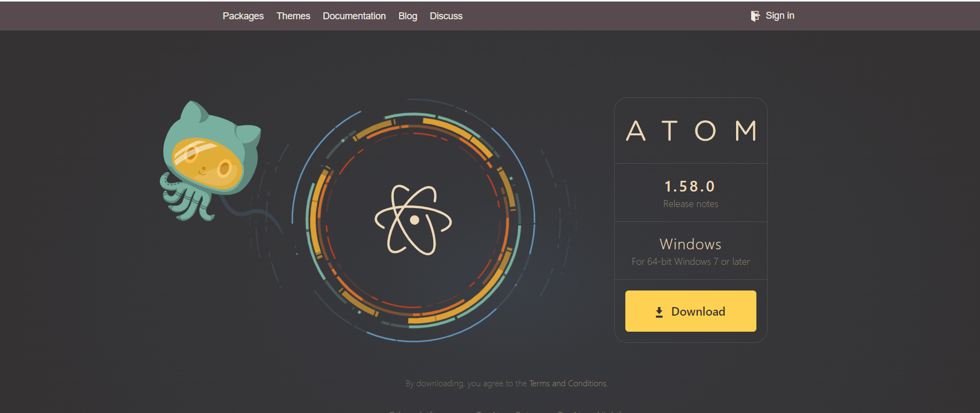Click the sign-in door icon
The image size is (980, 413).
(x=755, y=16)
